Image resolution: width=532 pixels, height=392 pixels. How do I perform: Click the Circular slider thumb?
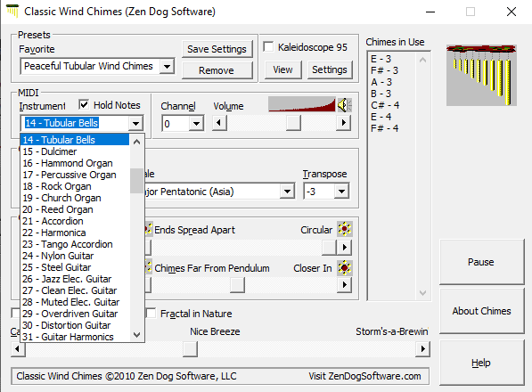coord(329,247)
